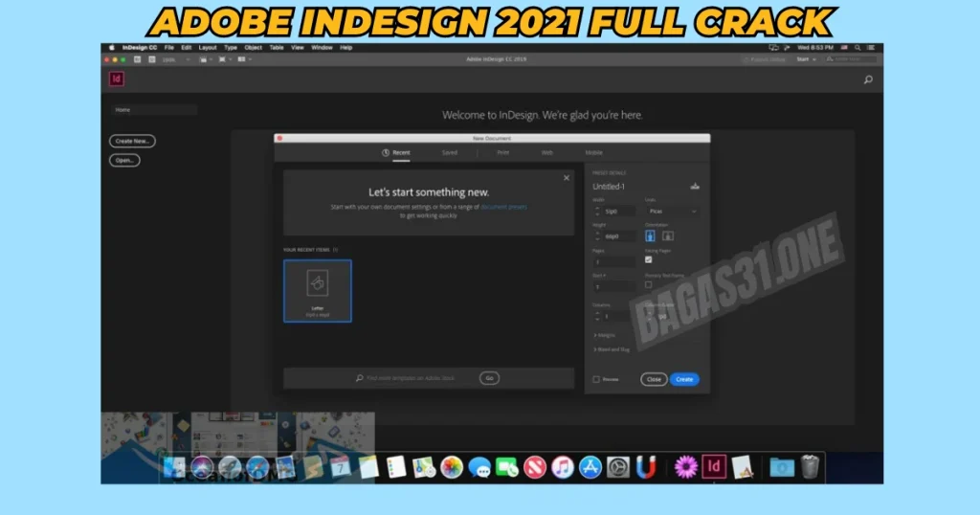This screenshot has height=515, width=980.
Task: Enable the Preview checkbox
Action: tap(596, 379)
